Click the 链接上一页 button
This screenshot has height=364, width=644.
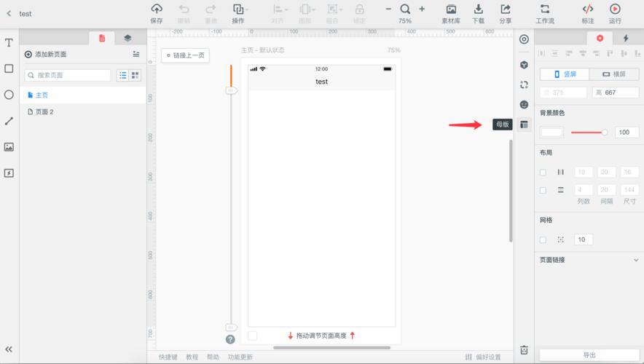tap(186, 55)
